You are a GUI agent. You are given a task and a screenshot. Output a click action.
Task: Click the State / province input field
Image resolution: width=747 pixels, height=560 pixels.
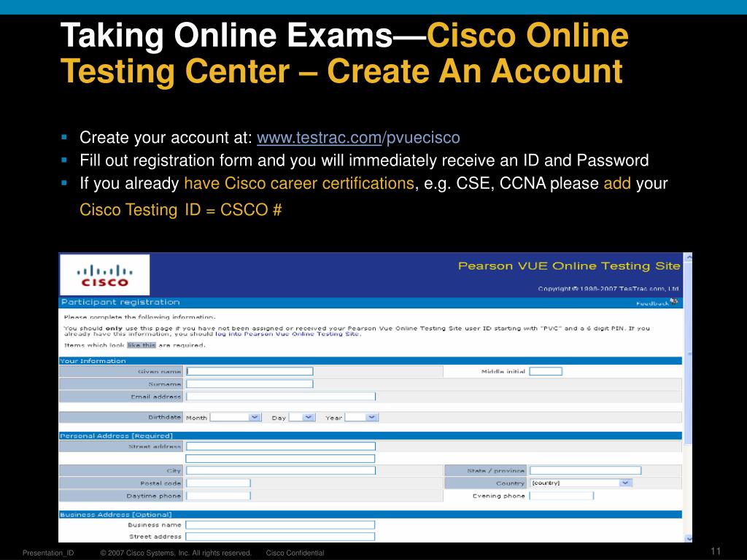(586, 470)
